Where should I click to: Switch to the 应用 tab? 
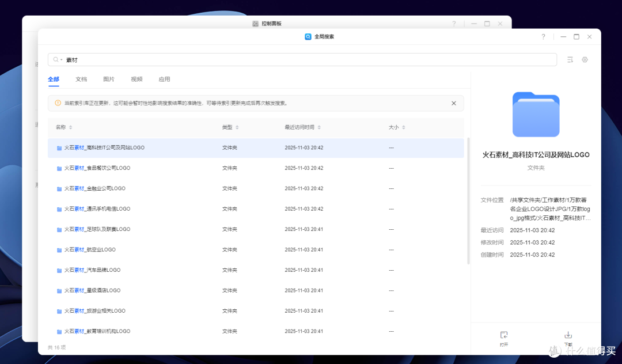coord(164,79)
